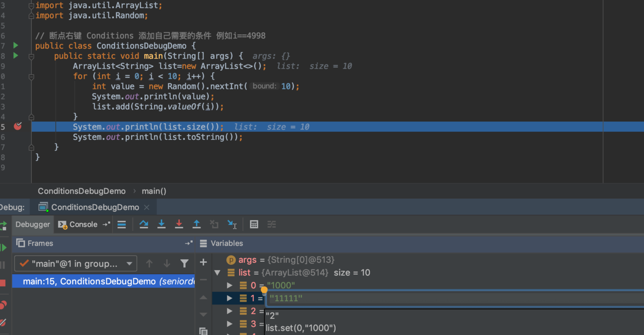Viewport: 644px width, 335px height.
Task: Click the run gutter arrow beside main method
Action: (16, 56)
